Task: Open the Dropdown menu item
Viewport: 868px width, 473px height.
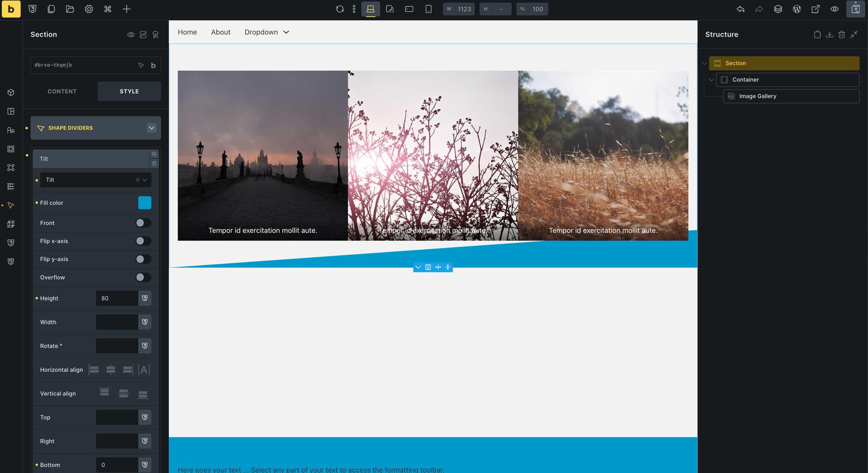Action: tap(267, 32)
